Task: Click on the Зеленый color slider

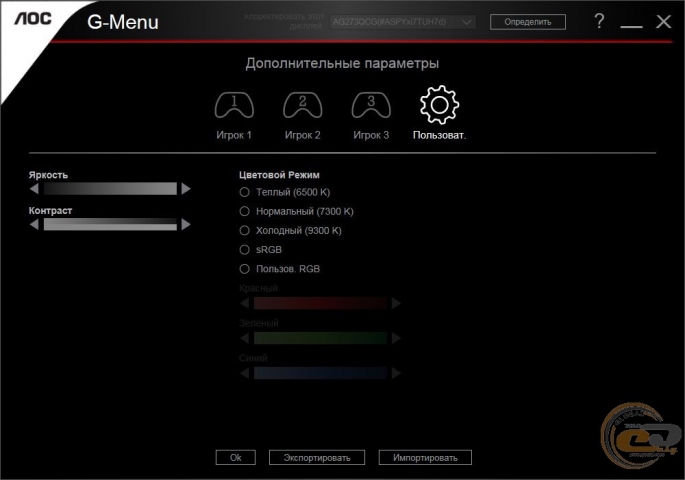Action: tap(320, 338)
